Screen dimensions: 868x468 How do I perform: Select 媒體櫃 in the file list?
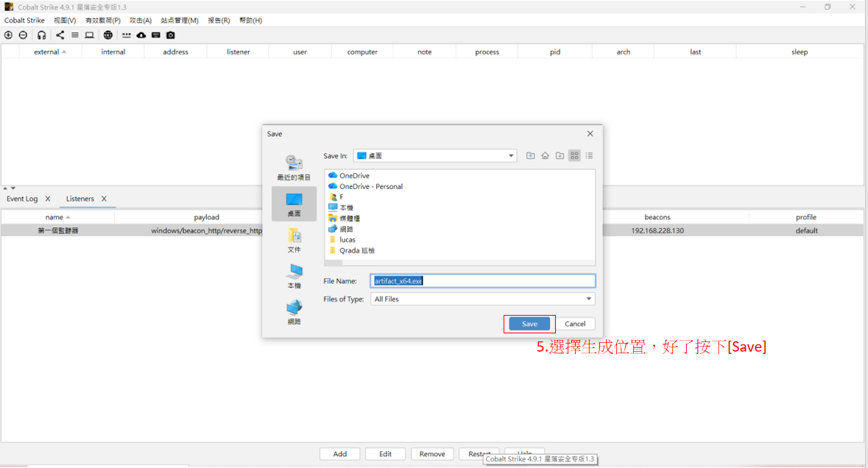(344, 219)
